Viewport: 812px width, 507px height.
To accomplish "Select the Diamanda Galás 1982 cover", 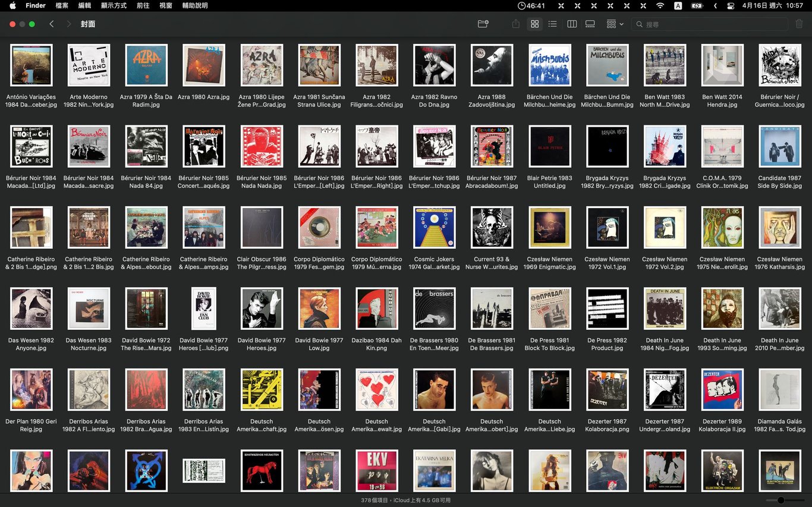I will [x=780, y=390].
